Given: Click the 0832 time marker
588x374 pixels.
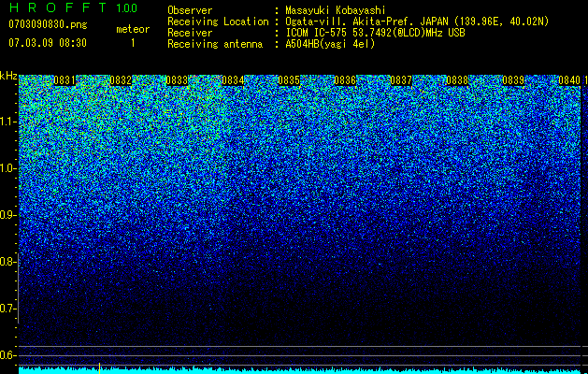Looking at the screenshot, I should [121, 80].
